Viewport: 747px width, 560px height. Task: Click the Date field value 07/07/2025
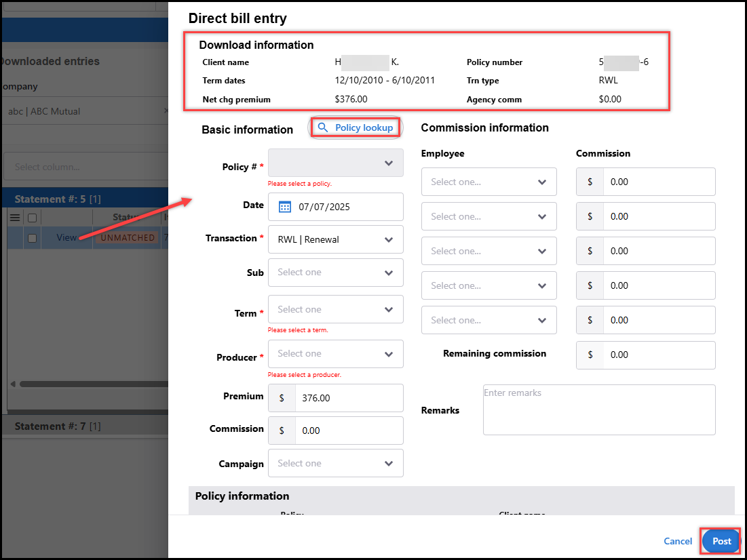pyautogui.click(x=324, y=207)
